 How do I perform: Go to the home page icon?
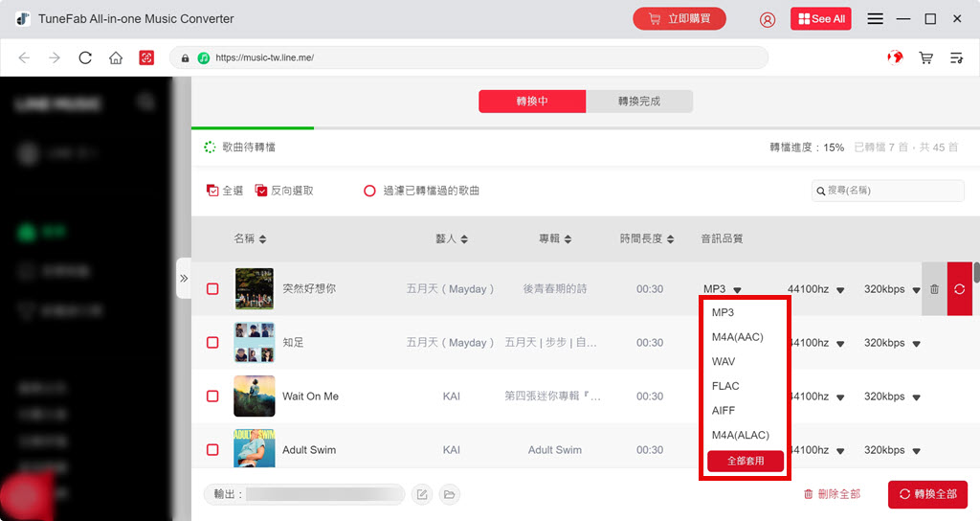coord(116,57)
